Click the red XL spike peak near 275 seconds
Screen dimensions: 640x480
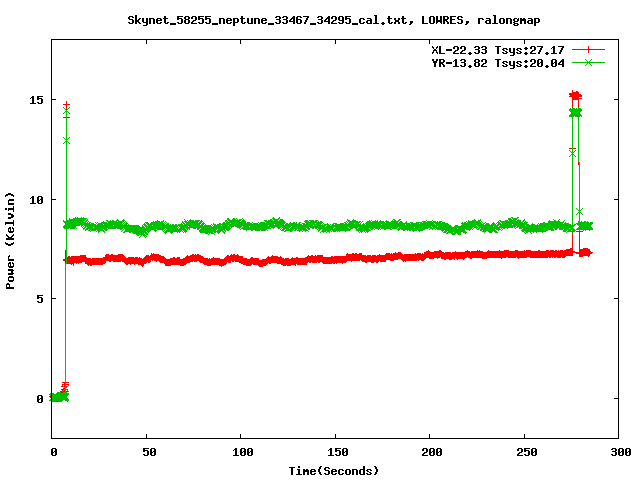(575, 96)
